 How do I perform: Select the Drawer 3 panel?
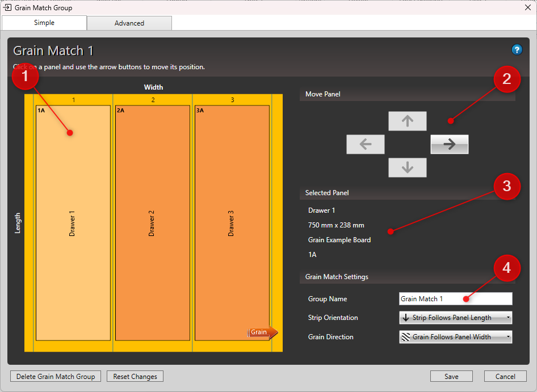click(232, 223)
